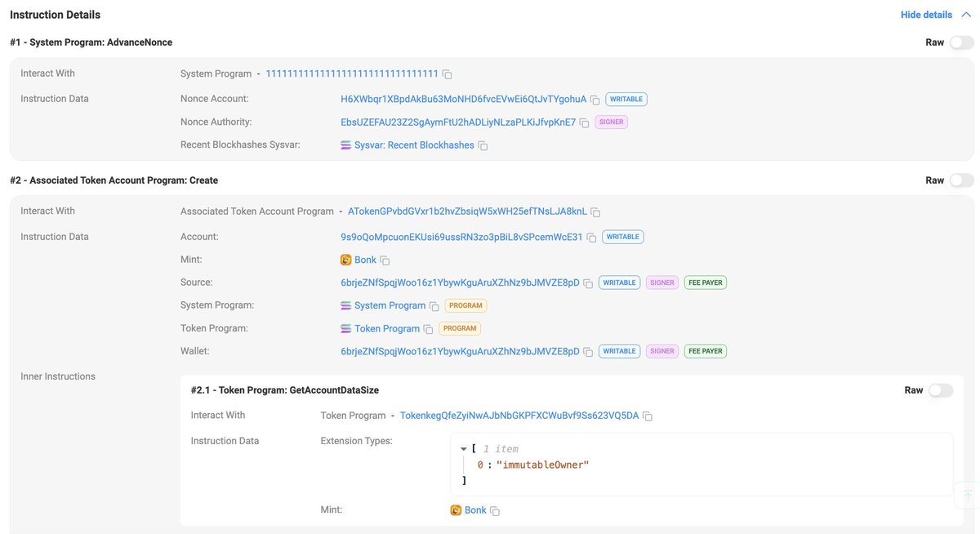Copy the Associated Token Account Program address

tap(595, 211)
